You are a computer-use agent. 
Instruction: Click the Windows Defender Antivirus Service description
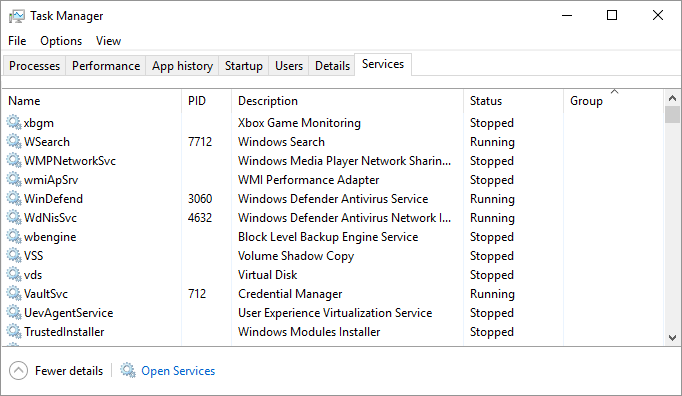[333, 199]
